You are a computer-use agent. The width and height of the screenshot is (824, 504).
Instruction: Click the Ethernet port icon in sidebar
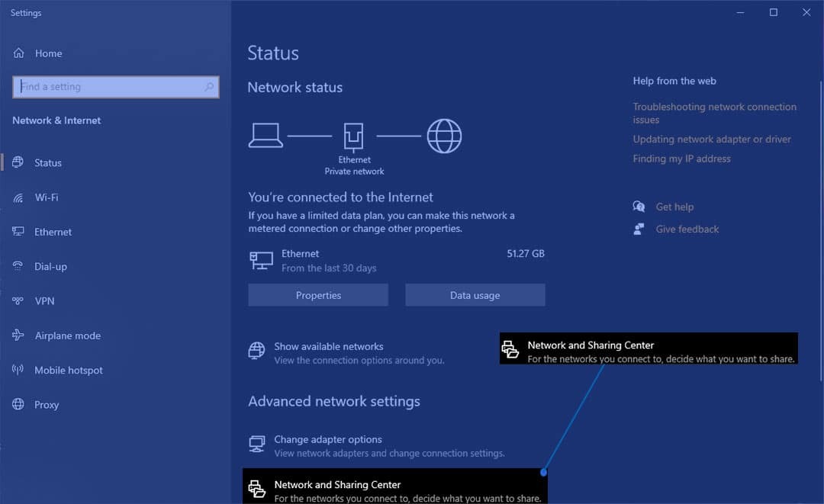18,232
